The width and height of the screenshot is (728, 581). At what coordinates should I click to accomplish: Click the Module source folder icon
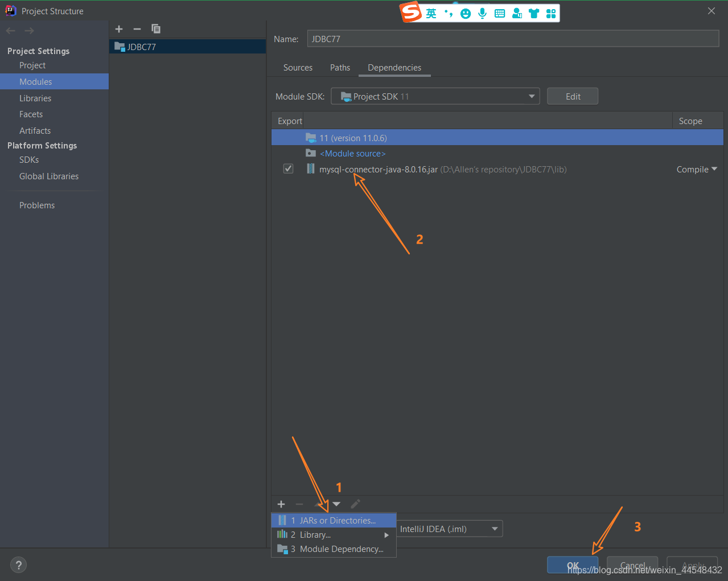coord(311,153)
